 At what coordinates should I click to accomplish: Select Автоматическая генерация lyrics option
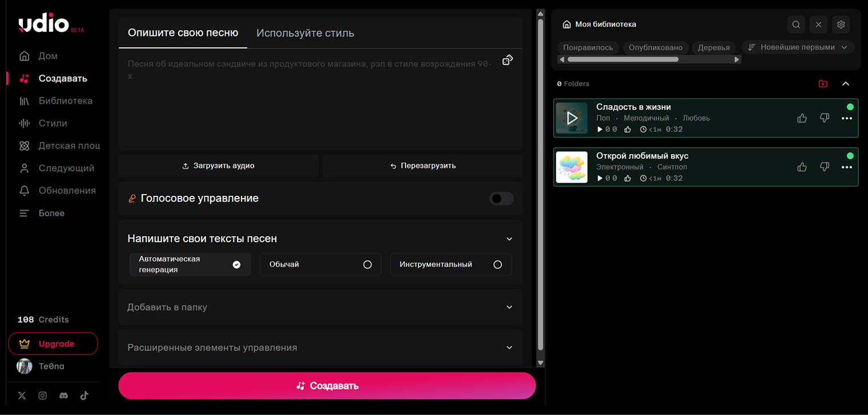[x=190, y=264]
